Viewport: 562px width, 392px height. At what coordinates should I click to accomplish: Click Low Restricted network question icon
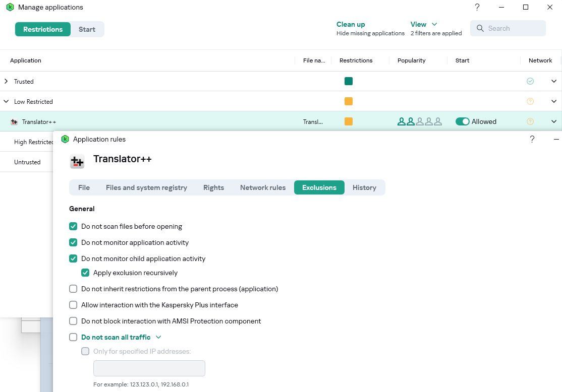(x=530, y=101)
